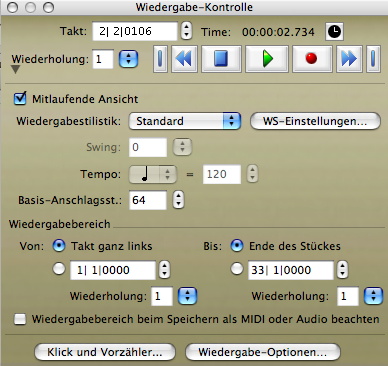The width and height of the screenshot is (388, 366).
Task: Fast forward with the double-right arrow button
Action: click(x=349, y=59)
